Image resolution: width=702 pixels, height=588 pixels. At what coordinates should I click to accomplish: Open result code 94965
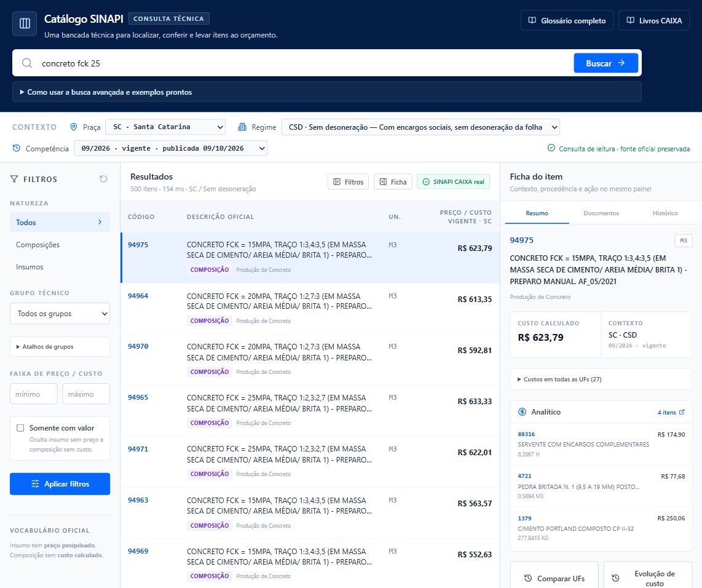point(138,397)
